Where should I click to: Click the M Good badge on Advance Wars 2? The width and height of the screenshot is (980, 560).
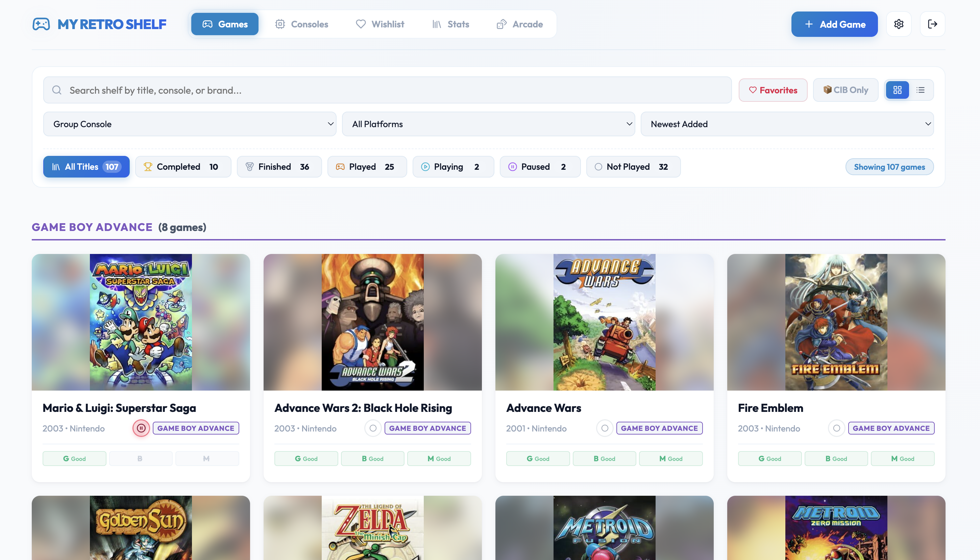(x=439, y=459)
